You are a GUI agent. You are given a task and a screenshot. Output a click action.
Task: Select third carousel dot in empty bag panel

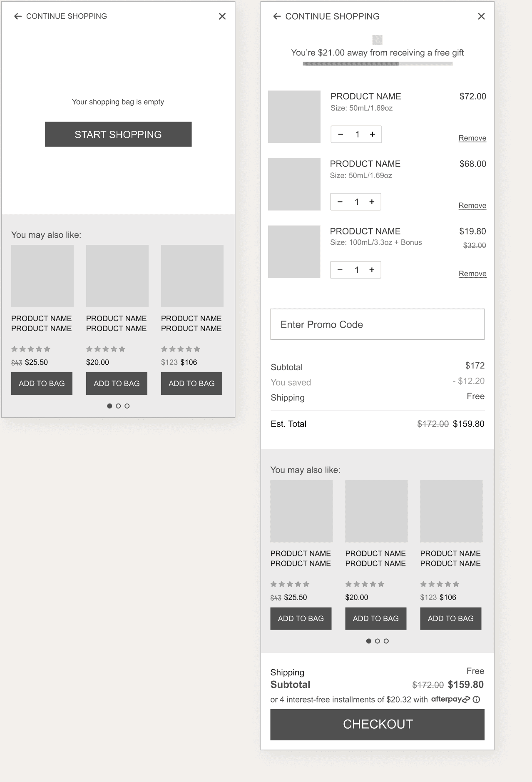coord(127,406)
